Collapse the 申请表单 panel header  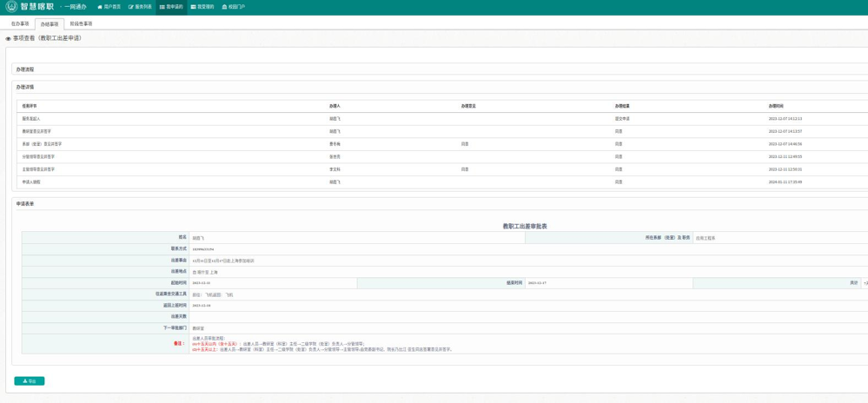tap(25, 203)
